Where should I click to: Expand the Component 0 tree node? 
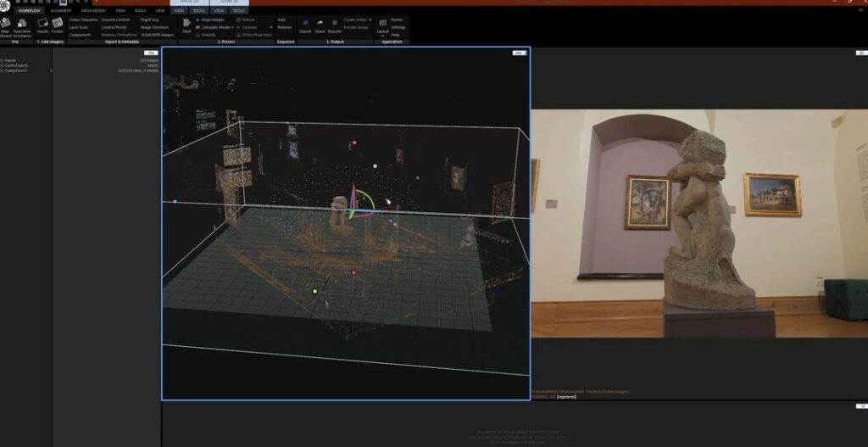point(3,70)
